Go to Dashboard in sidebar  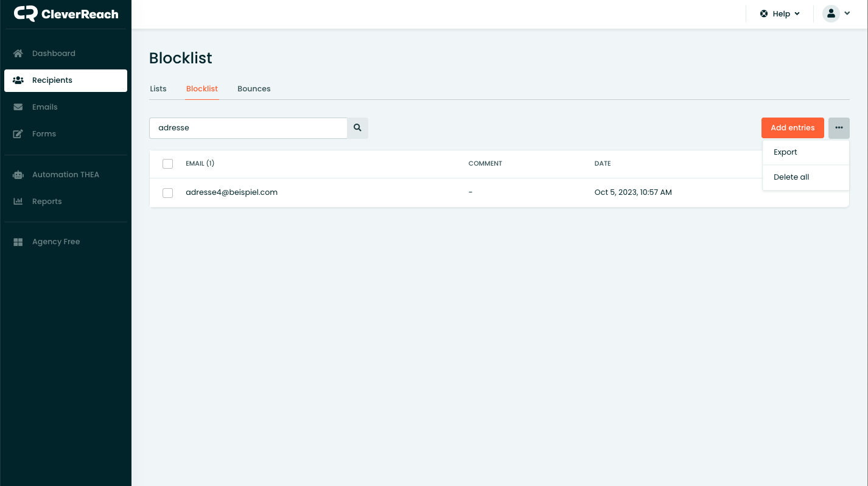(66, 54)
